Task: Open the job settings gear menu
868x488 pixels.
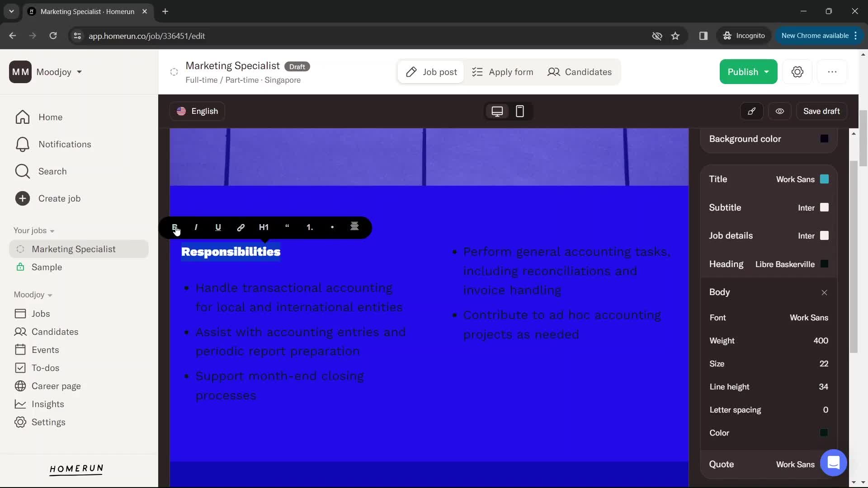Action: [x=797, y=71]
